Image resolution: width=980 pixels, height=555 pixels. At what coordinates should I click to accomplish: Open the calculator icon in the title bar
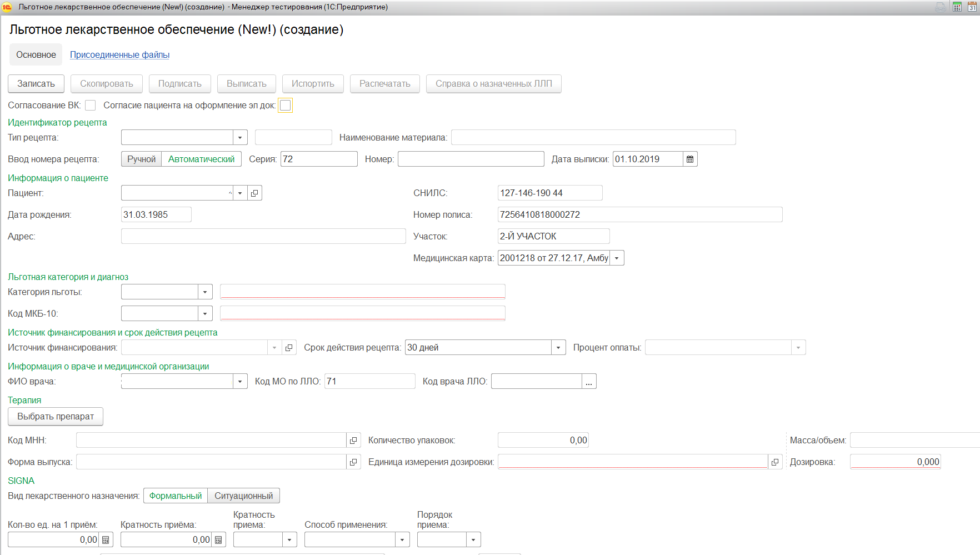pos(957,7)
